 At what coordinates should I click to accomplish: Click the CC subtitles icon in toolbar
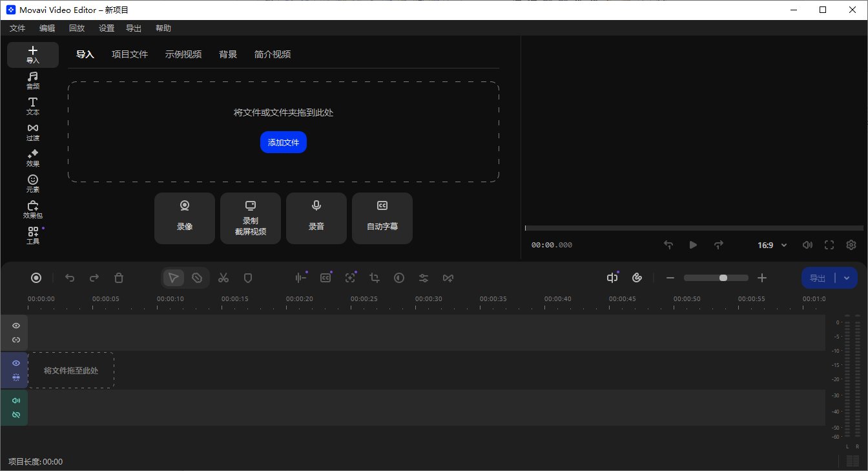coord(325,278)
